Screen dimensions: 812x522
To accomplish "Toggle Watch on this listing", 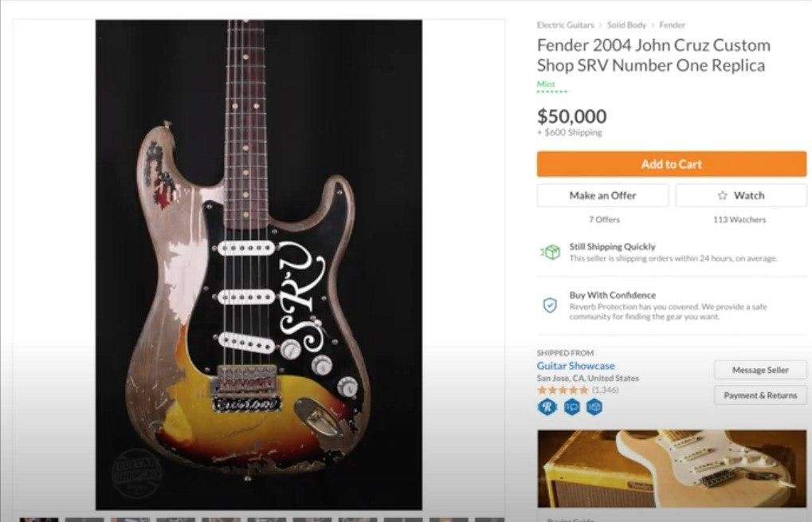I will (741, 195).
